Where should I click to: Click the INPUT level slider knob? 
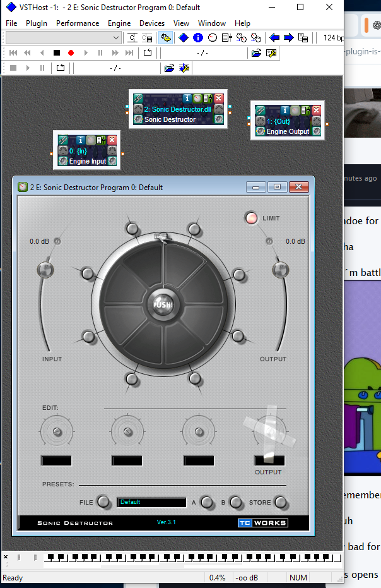45,270
